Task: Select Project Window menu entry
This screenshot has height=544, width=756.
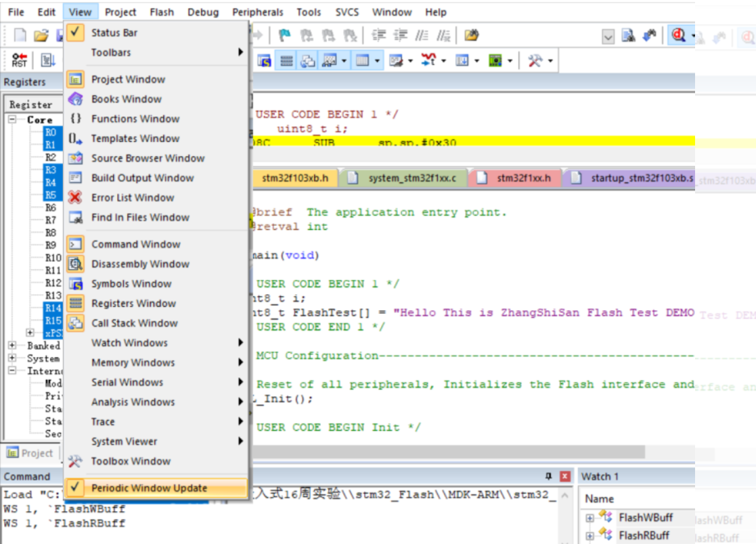Action: coord(156,79)
